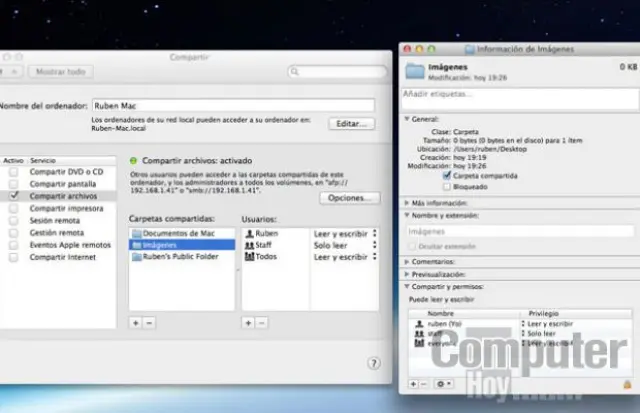Change Staff permission from Solo leer
640x413 pixels.
point(373,244)
